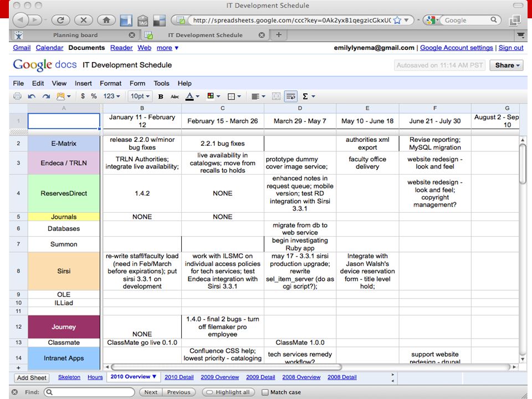Switch to the Skeleton sheet

[x=69, y=377]
